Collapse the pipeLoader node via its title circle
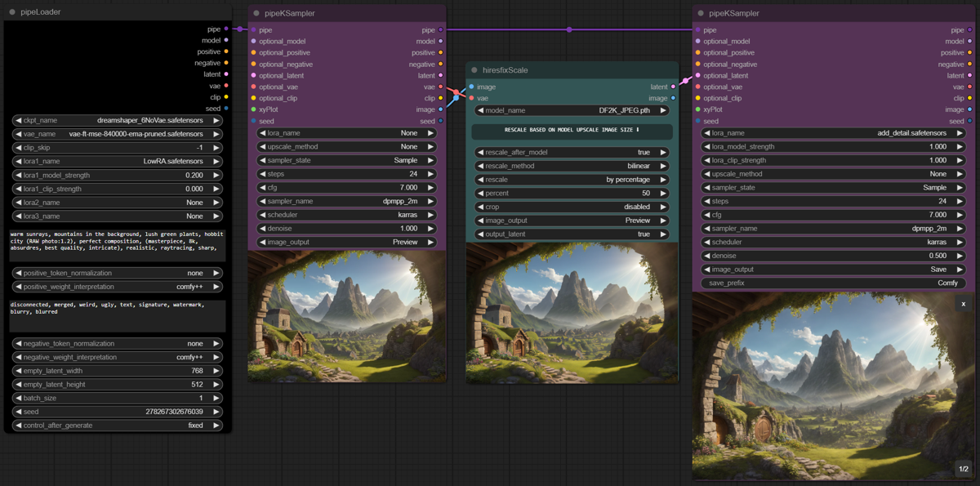Image resolution: width=980 pixels, height=486 pixels. tap(11, 11)
